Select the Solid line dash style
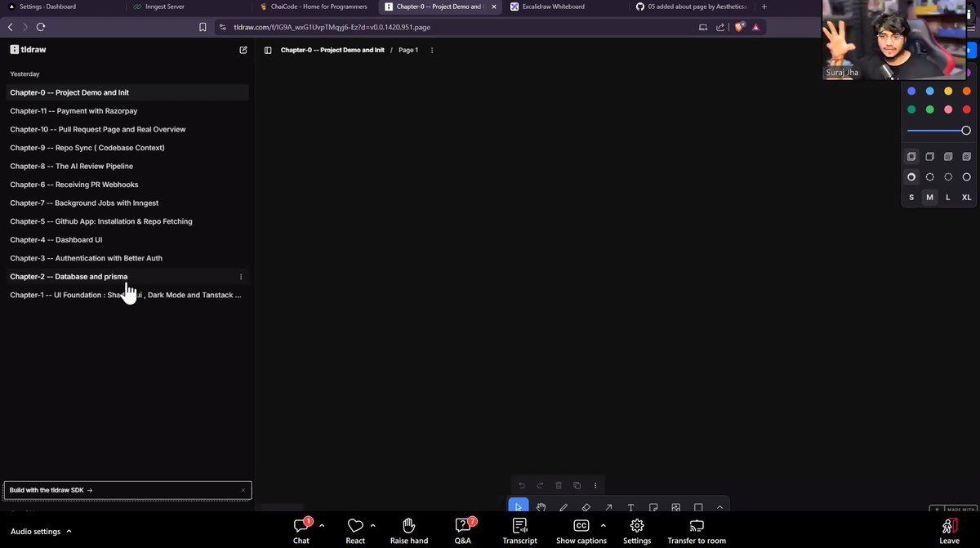 [966, 176]
